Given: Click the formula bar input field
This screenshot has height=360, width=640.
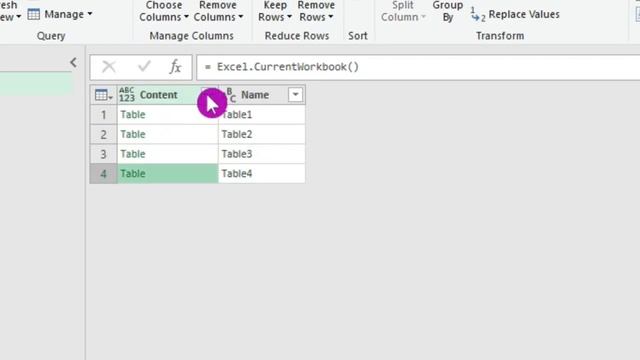Looking at the screenshot, I should pyautogui.click(x=418, y=67).
